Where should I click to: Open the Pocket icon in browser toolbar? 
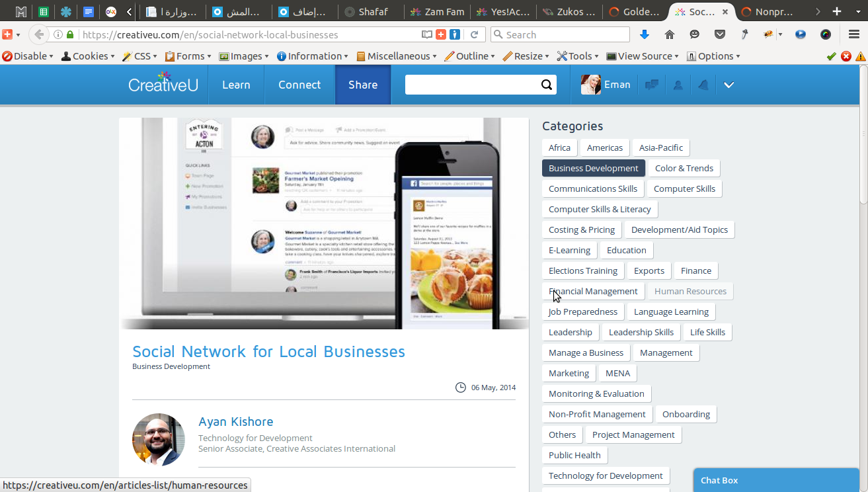pyautogui.click(x=720, y=34)
